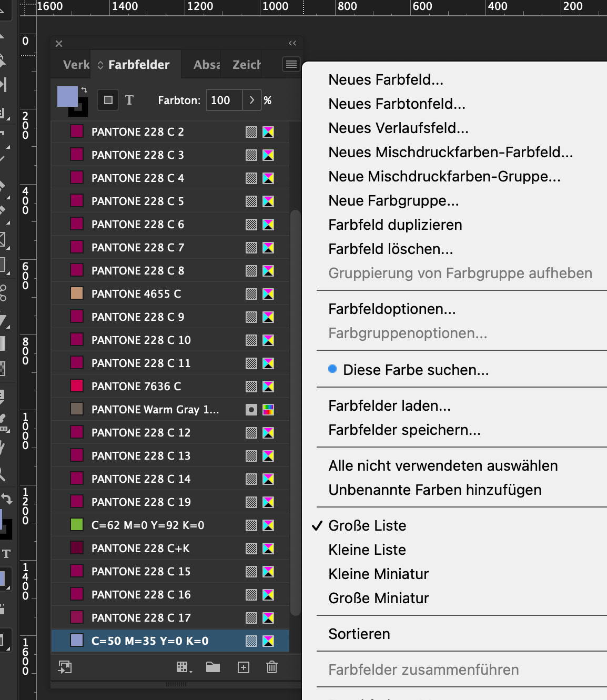Click Diese Farbe suchen menu entry
The image size is (607, 700).
(415, 369)
